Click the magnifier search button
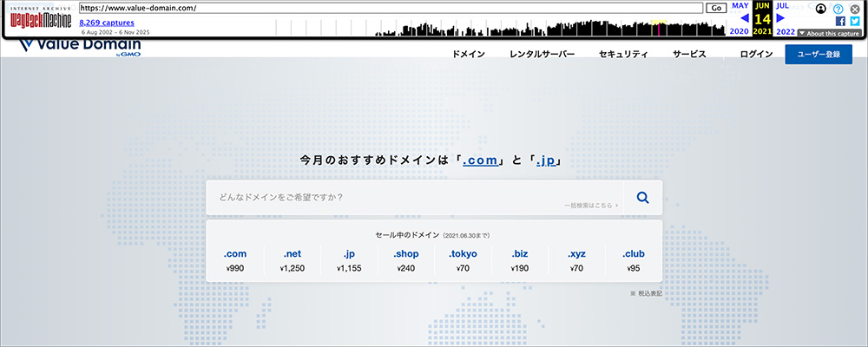Image resolution: width=868 pixels, height=347 pixels. click(642, 198)
